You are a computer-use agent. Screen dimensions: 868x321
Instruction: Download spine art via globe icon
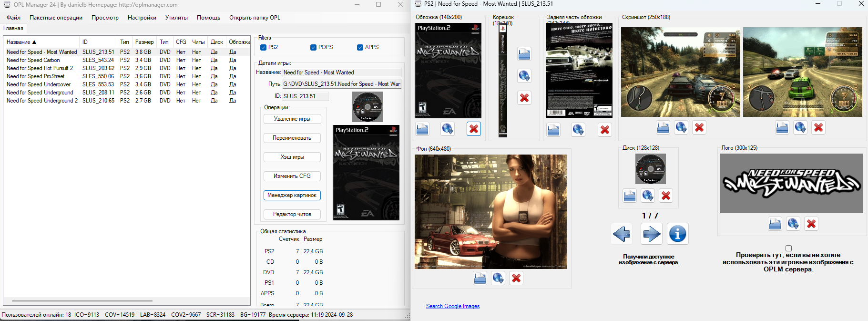coord(524,76)
